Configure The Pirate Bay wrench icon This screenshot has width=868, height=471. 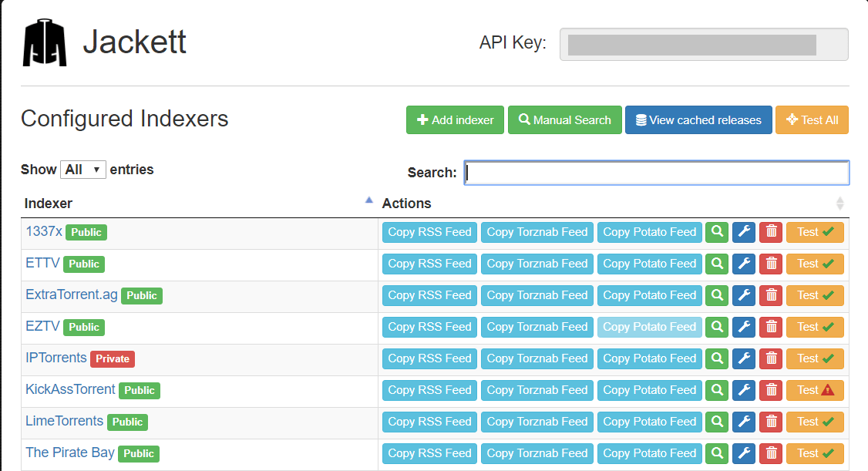(744, 452)
